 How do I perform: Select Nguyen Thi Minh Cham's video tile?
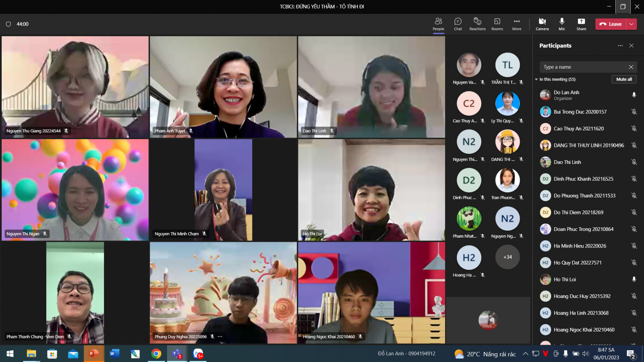[x=223, y=190]
